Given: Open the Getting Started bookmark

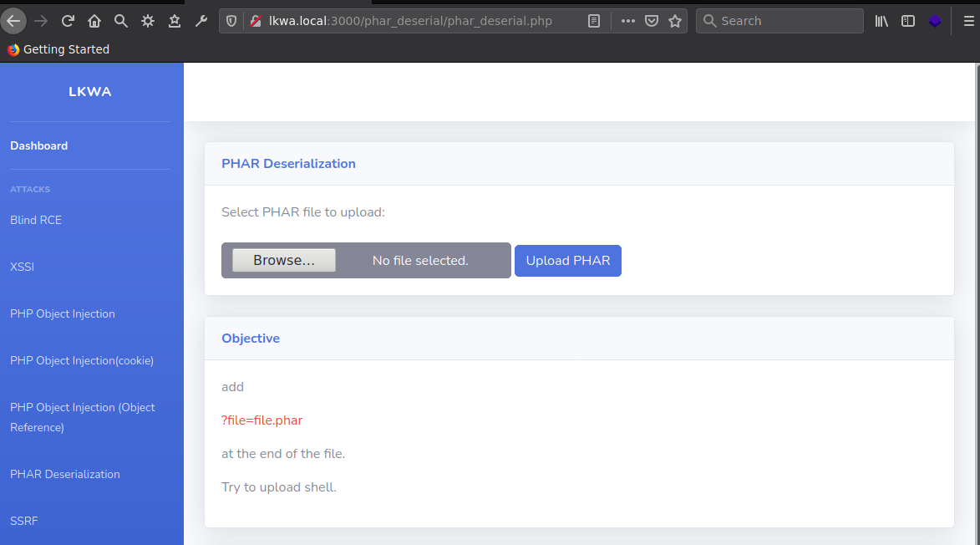Looking at the screenshot, I should click(58, 49).
